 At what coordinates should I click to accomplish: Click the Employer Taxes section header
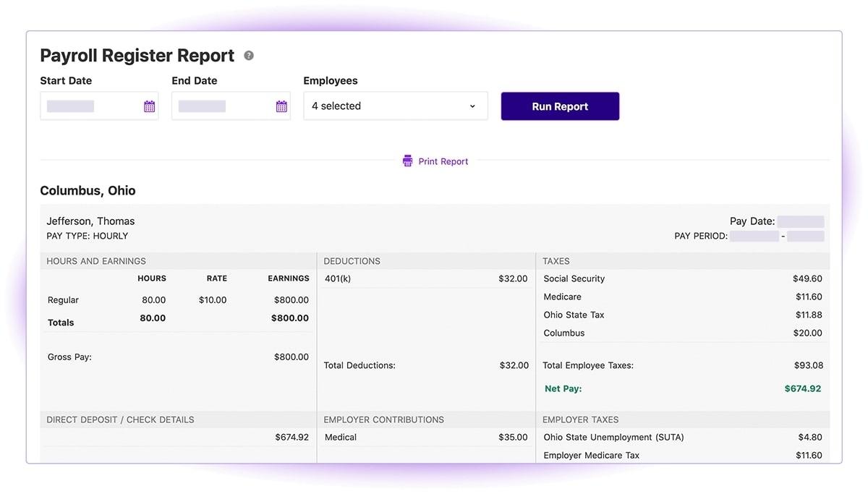tap(580, 420)
